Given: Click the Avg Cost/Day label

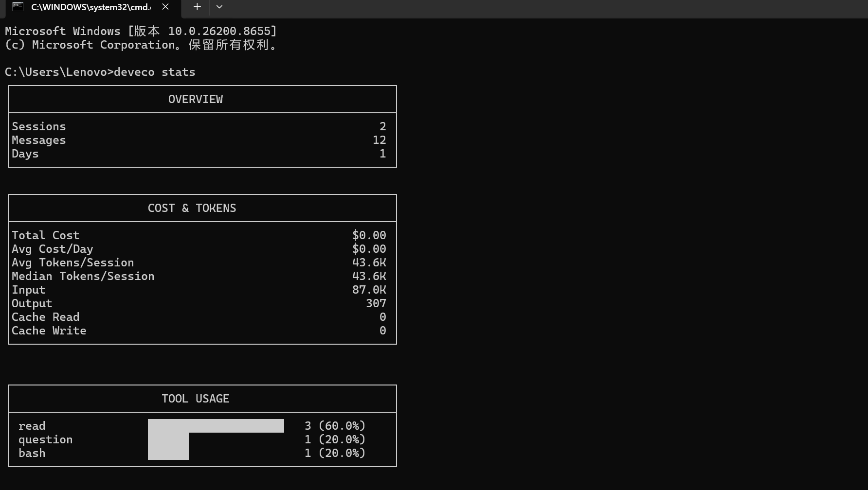Looking at the screenshot, I should [x=53, y=249].
